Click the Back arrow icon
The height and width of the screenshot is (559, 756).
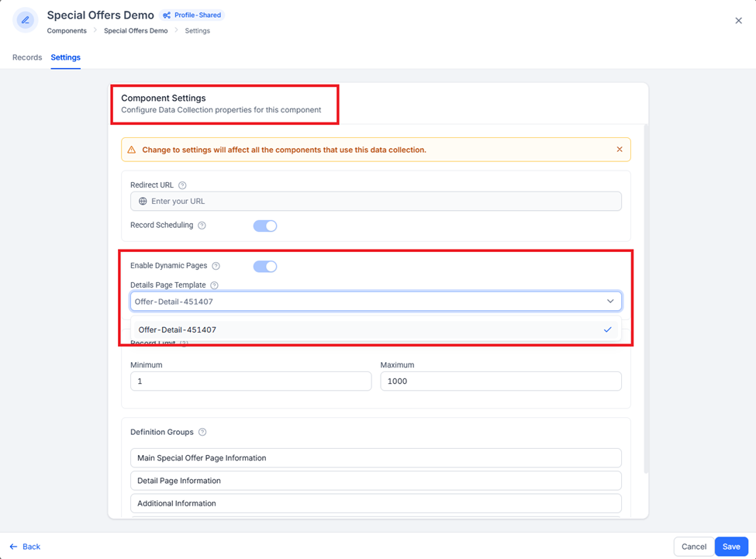pos(13,547)
